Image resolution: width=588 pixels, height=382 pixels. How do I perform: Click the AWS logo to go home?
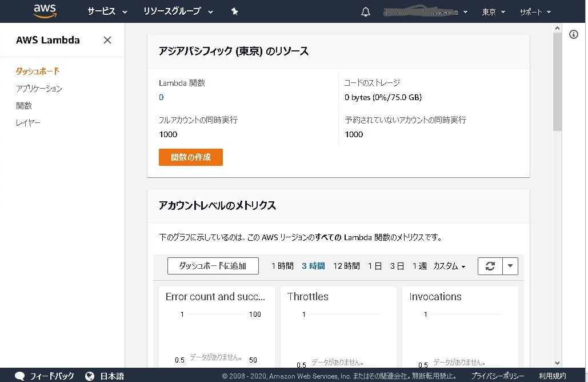click(45, 10)
